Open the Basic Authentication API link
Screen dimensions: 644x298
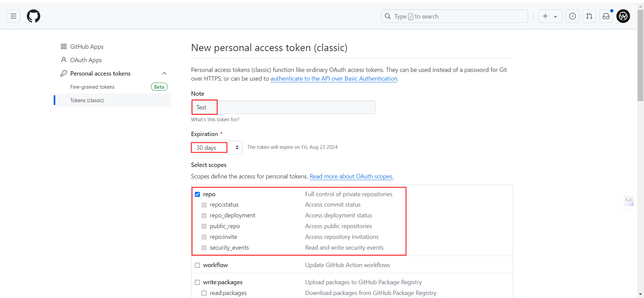[x=334, y=79]
